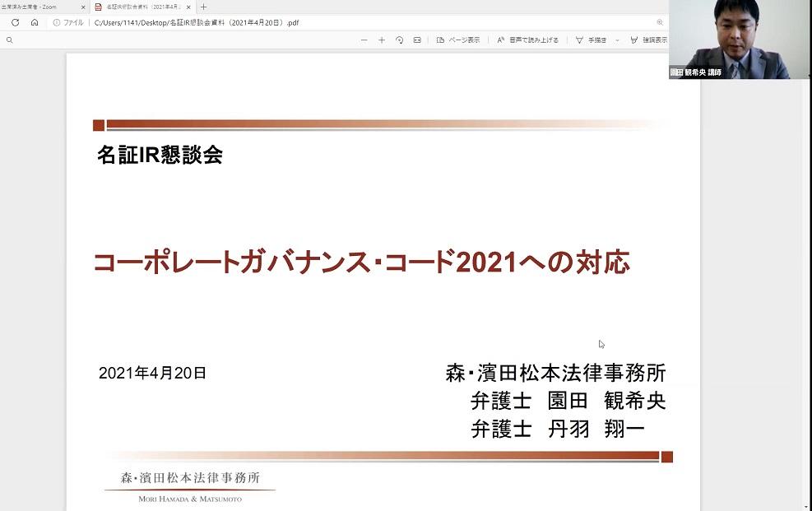
Task: Click the date 2021年4月20日 on the slide
Action: (x=152, y=373)
